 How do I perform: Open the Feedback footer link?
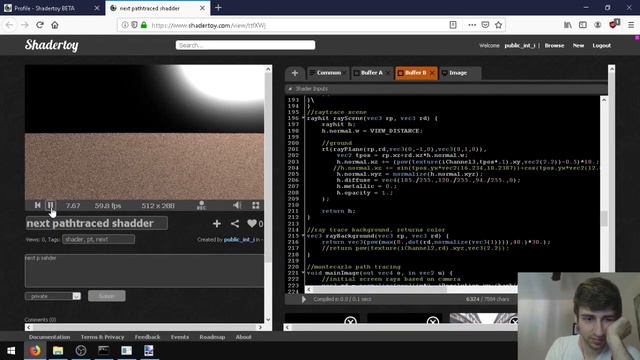(x=147, y=337)
